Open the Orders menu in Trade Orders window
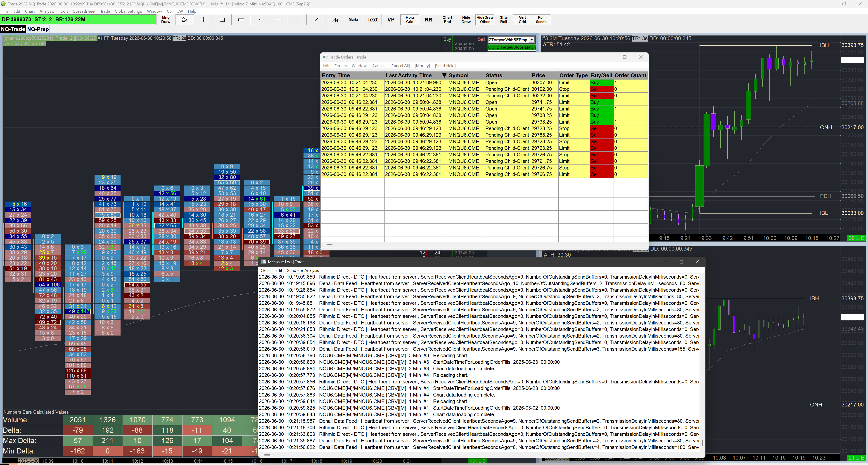 coord(340,66)
